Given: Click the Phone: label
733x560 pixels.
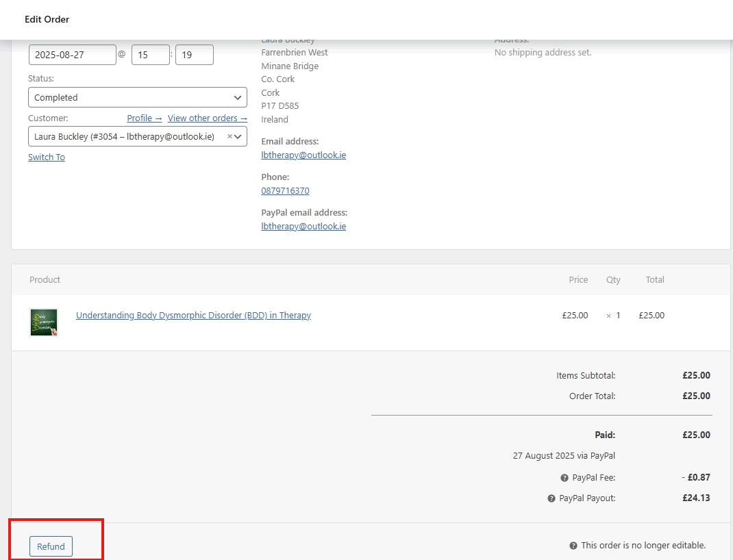Looking at the screenshot, I should (275, 177).
